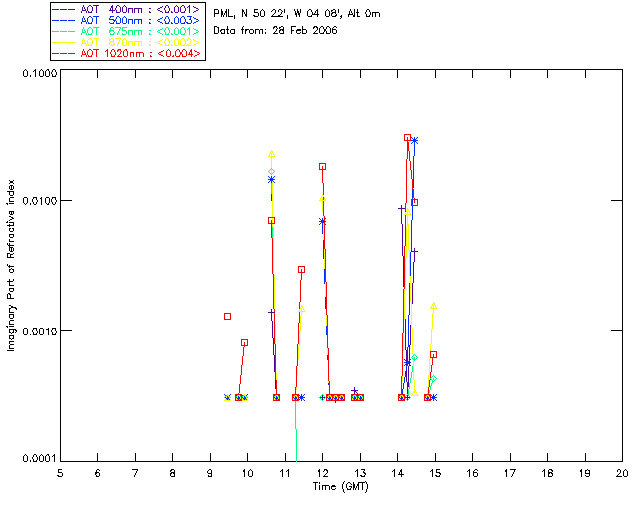Click the green line dropping below baseline near 11.3
The height and width of the screenshot is (512, 640).
pos(296,431)
